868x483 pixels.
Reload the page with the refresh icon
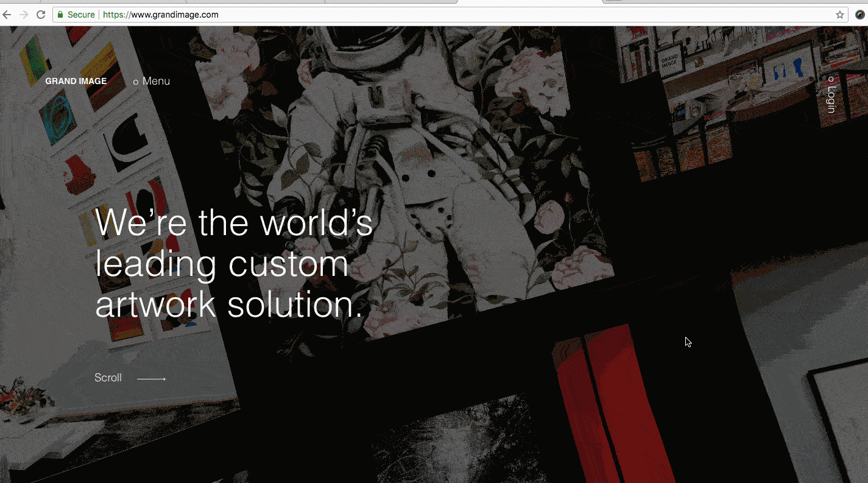click(41, 15)
